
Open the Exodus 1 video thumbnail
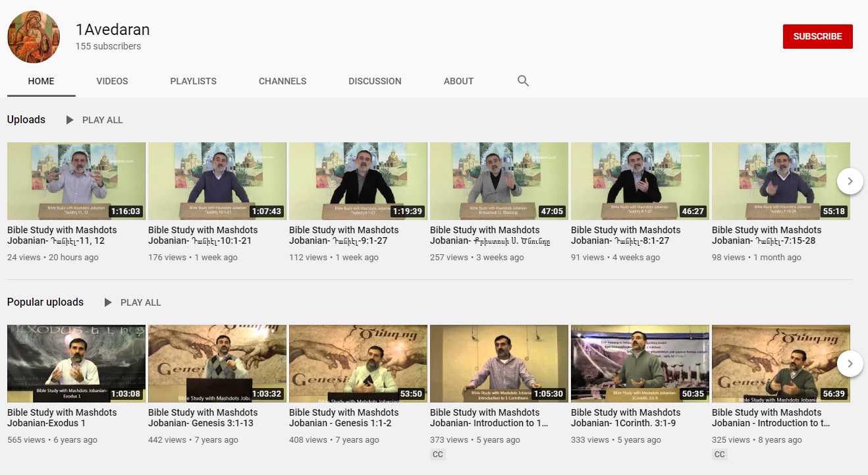coord(76,363)
